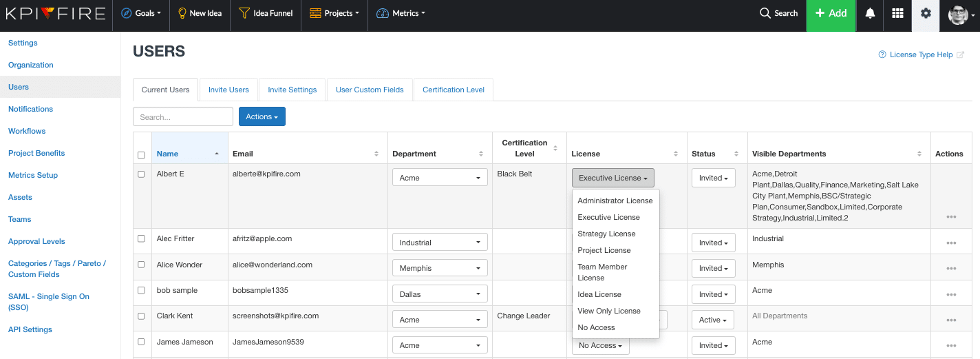Click the Search magnifier in top bar

(778, 13)
